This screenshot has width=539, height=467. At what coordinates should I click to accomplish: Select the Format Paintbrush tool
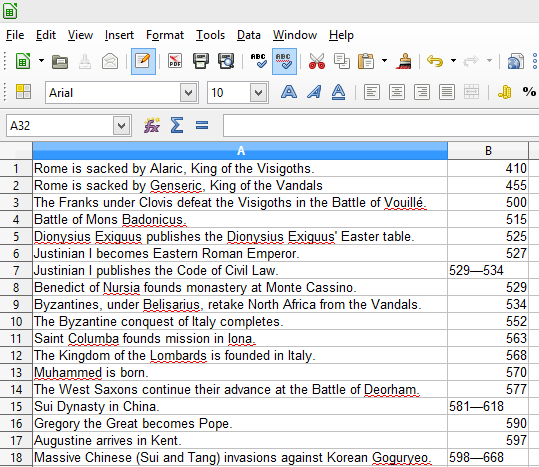[x=404, y=62]
